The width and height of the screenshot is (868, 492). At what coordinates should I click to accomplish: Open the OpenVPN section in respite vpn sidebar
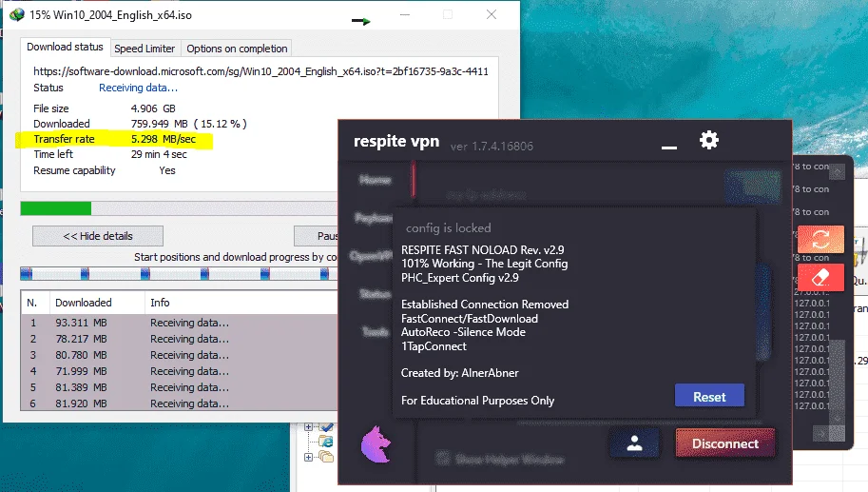[372, 256]
